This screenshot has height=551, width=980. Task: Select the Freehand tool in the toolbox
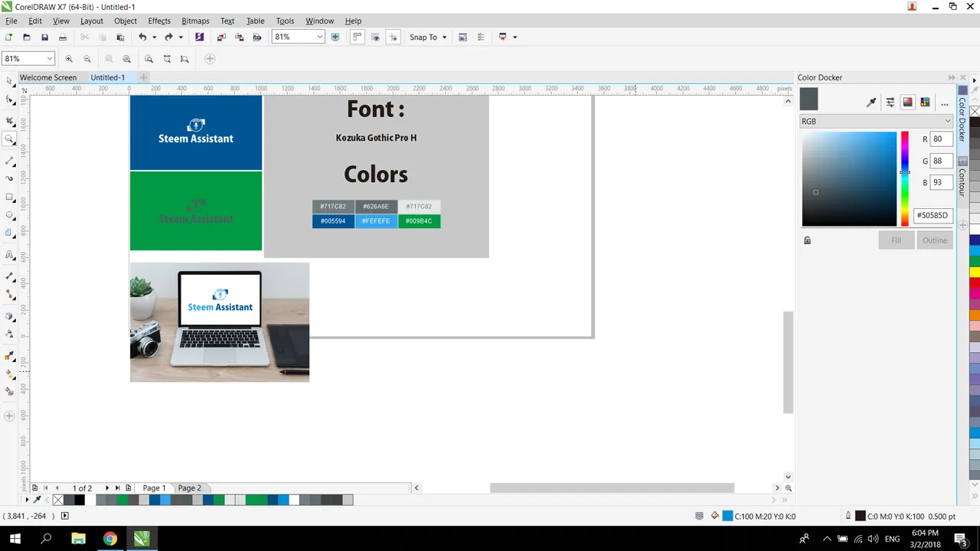coord(9,161)
